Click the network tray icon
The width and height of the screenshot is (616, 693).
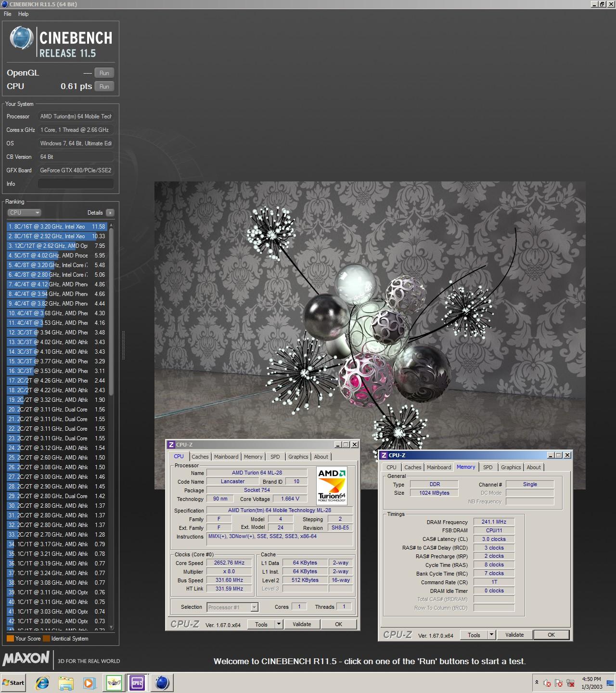tap(571, 683)
